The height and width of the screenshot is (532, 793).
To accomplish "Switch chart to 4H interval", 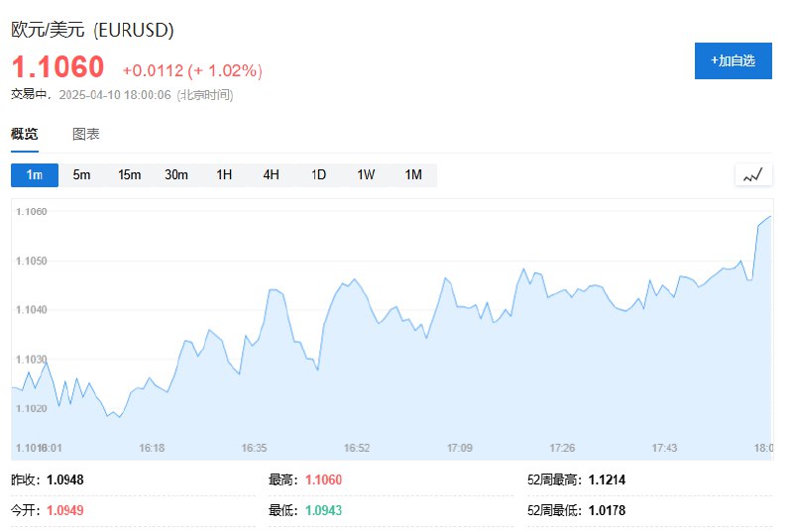I will [271, 174].
